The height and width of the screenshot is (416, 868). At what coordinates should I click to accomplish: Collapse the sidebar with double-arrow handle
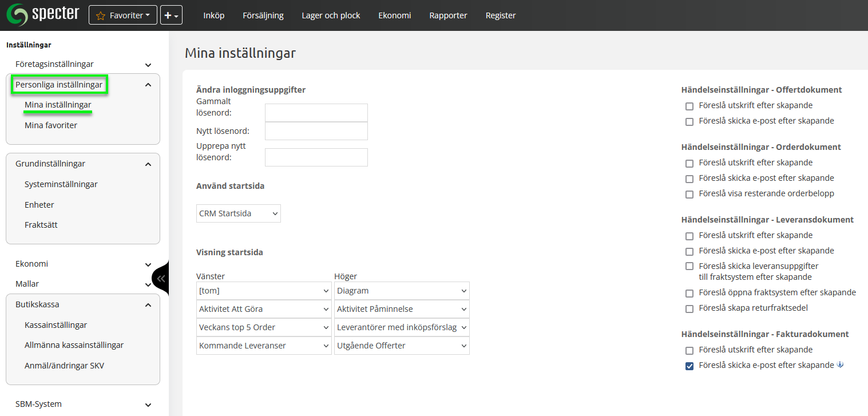coord(161,279)
